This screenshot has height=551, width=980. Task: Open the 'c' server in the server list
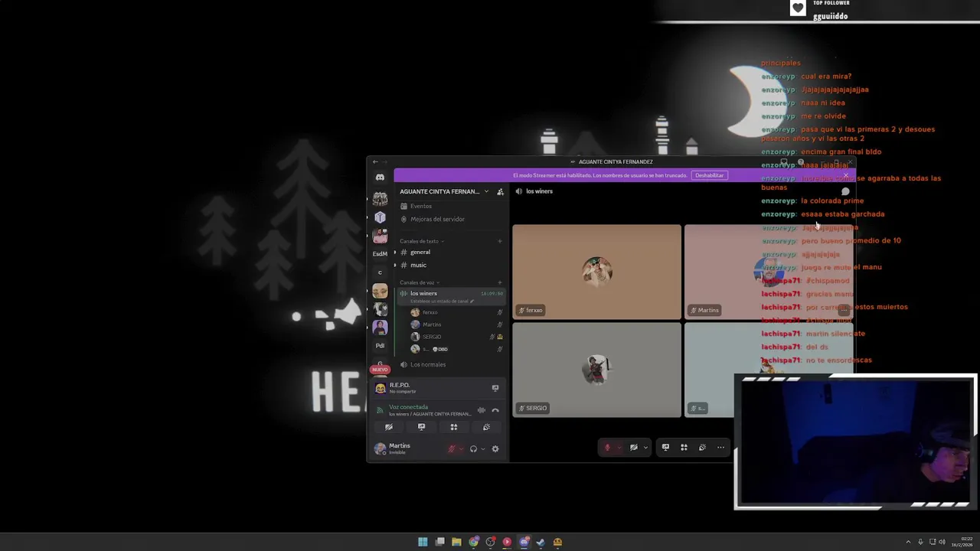point(380,272)
